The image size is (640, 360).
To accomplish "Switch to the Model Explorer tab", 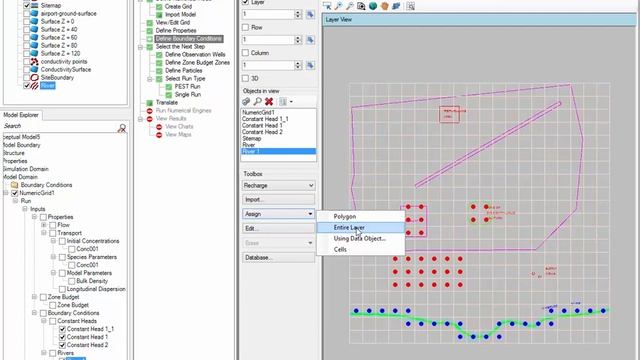I will pos(21,115).
